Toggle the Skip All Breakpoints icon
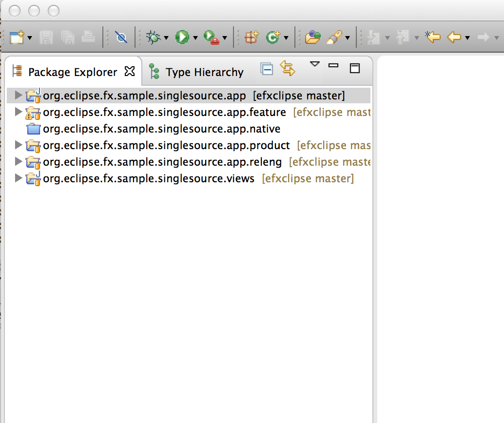This screenshot has height=423, width=504. [120, 37]
